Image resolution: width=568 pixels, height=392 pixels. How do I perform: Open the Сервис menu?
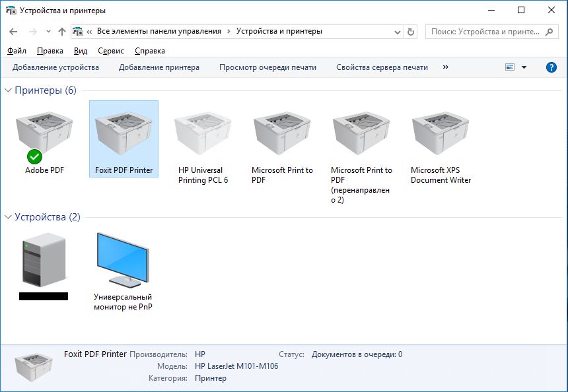[x=111, y=51]
